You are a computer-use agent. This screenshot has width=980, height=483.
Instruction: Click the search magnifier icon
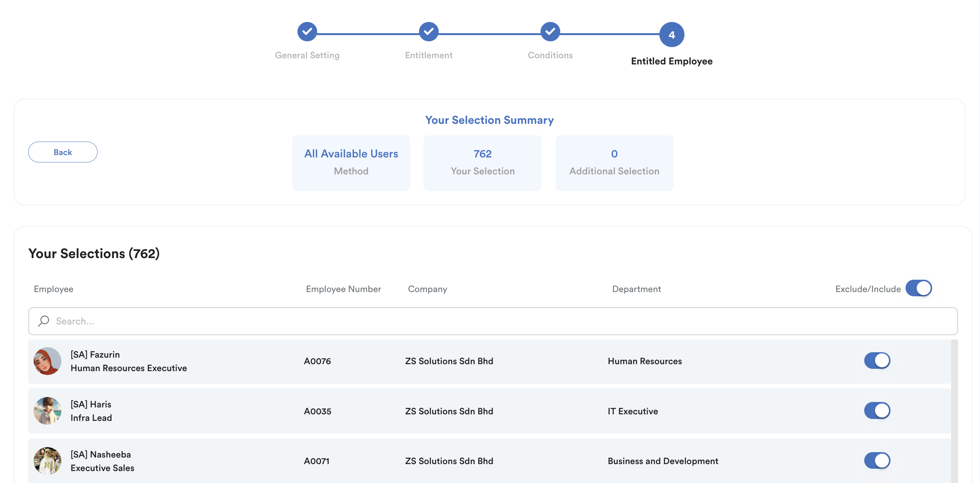coord(44,321)
